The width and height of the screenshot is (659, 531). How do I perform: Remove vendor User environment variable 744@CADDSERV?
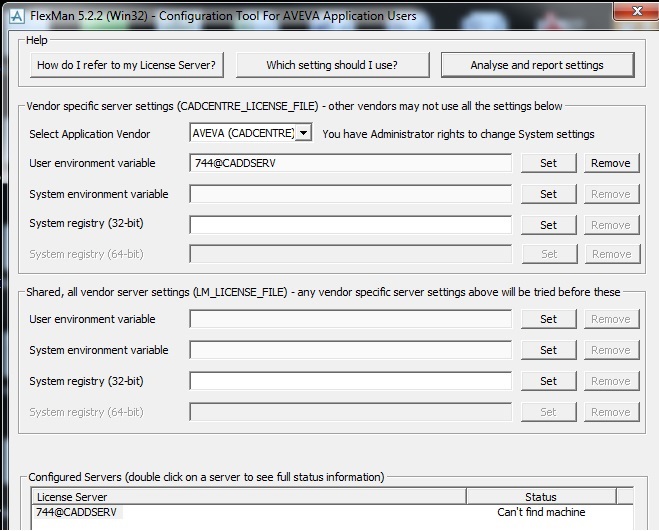click(611, 163)
